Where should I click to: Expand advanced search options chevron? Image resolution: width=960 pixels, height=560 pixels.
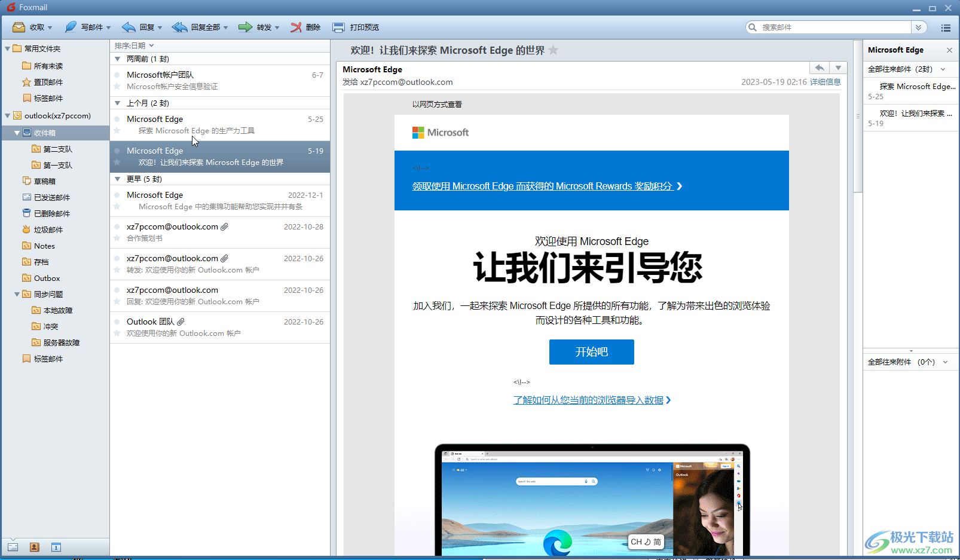[x=919, y=27]
